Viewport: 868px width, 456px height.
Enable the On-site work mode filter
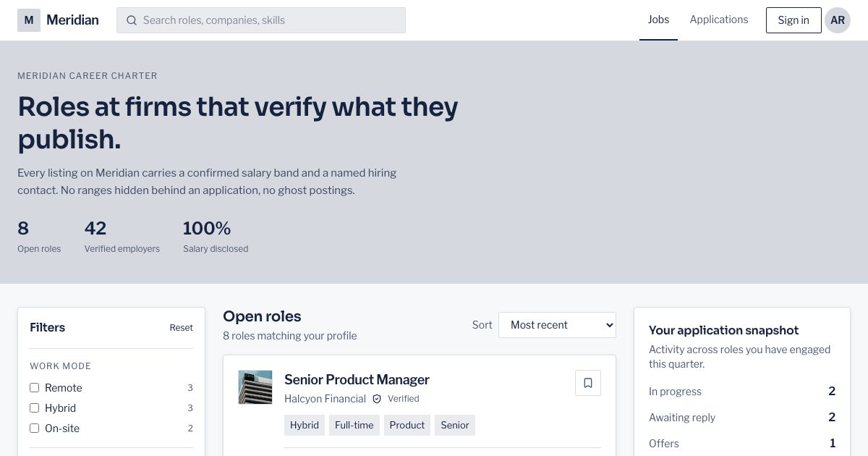(x=34, y=428)
